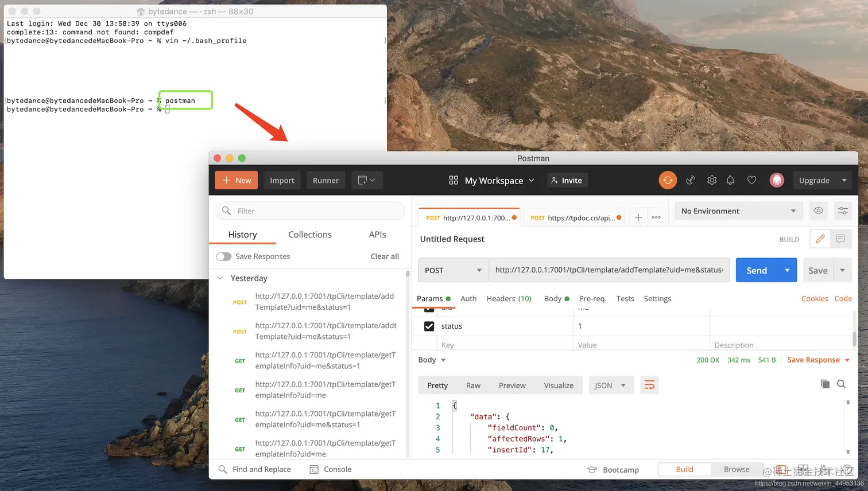Copy the response with the copy icon

tap(825, 384)
